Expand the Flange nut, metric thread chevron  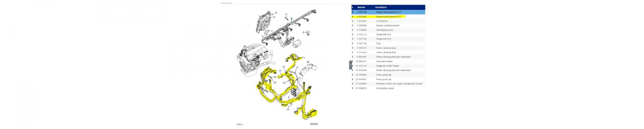(353, 66)
